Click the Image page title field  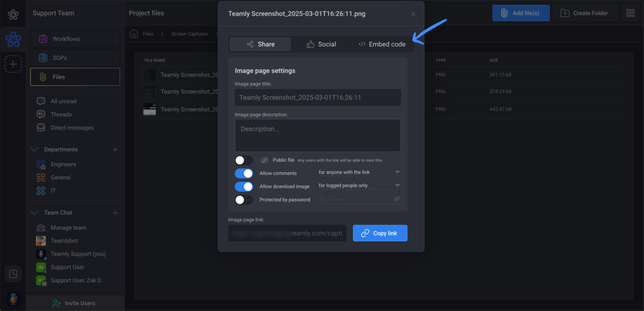(318, 97)
